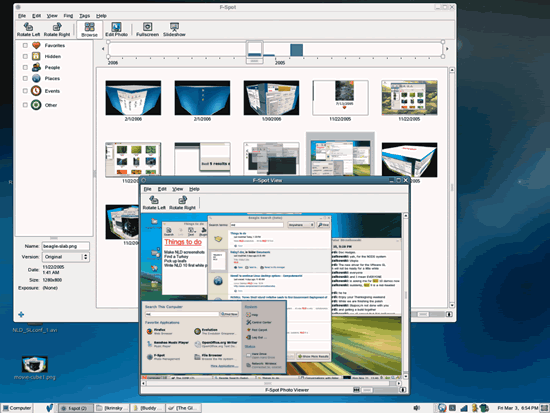Click the Name field containing beagle-slab.png
Image resolution: width=550 pixels, height=413 pixels.
point(66,246)
